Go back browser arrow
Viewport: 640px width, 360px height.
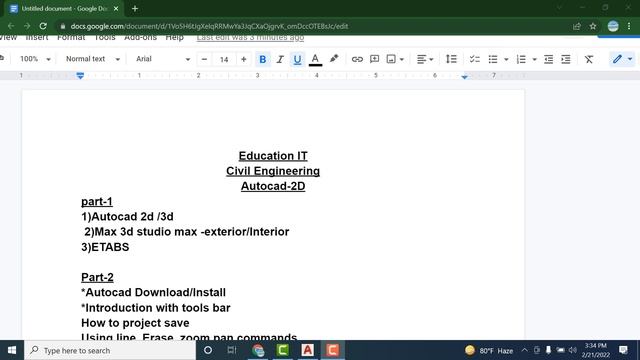[11, 26]
